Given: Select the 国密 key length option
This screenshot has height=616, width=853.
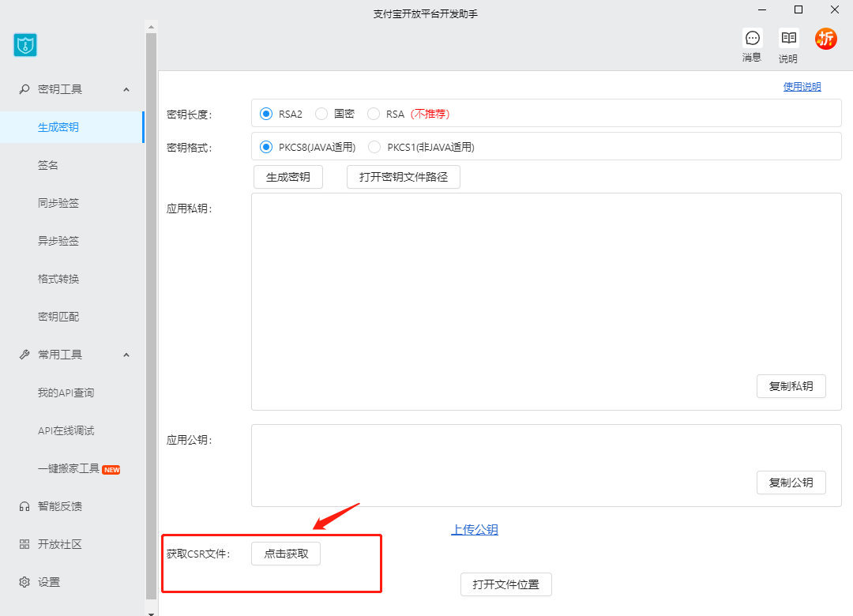Looking at the screenshot, I should 321,114.
